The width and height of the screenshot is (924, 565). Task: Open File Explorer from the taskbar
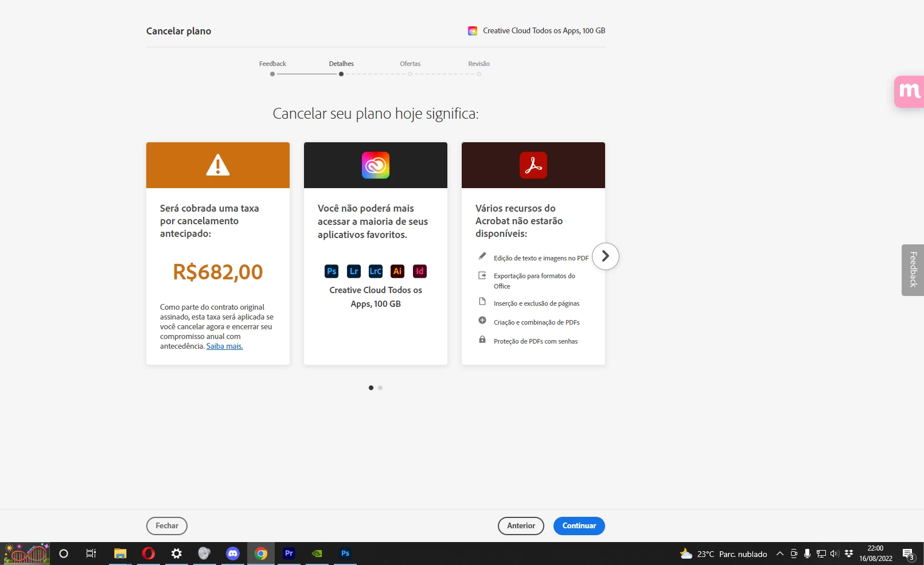coord(120,554)
